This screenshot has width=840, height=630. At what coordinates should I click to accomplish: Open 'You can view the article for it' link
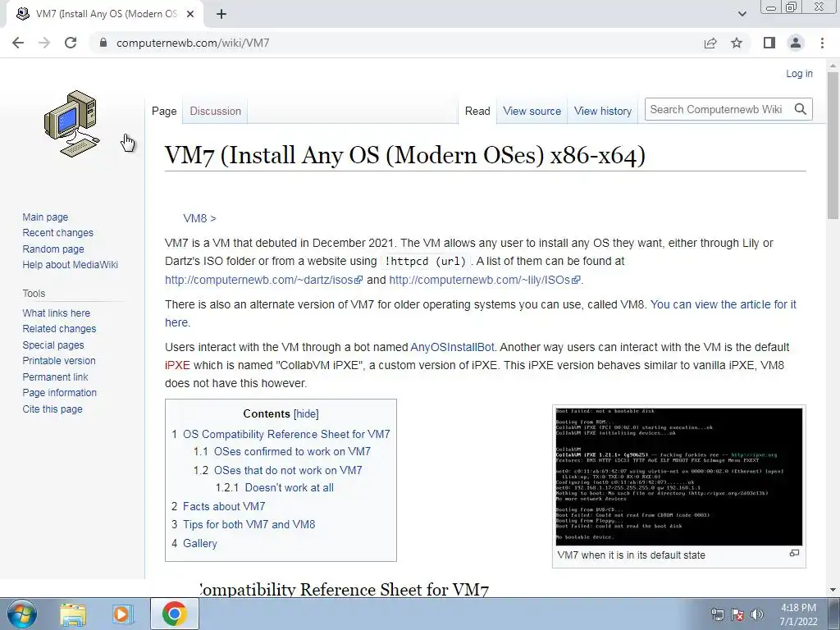(x=724, y=304)
